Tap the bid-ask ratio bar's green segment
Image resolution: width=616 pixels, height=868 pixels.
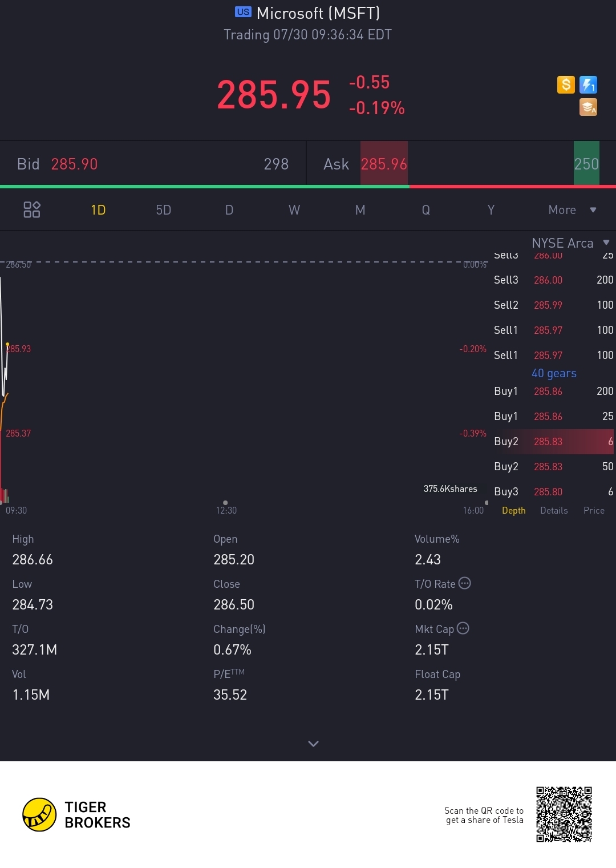[x=204, y=186]
